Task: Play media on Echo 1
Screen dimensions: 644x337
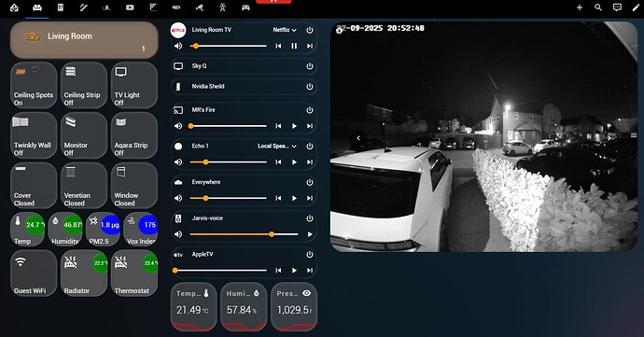Action: point(294,162)
